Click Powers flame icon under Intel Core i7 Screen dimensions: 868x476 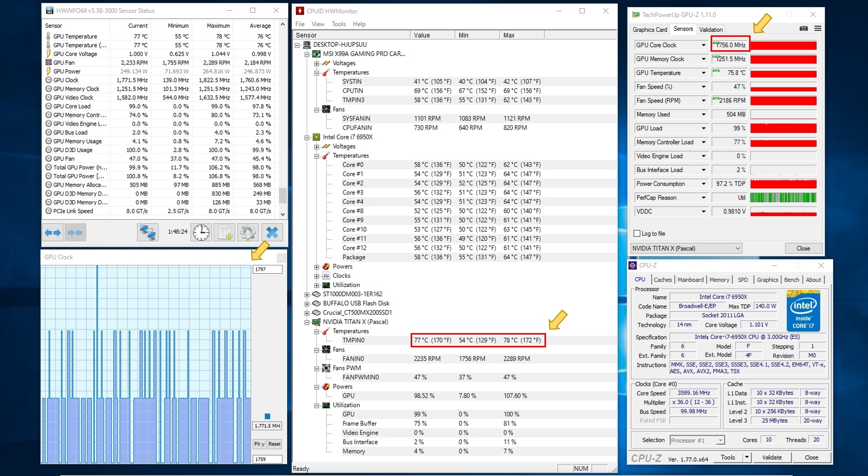[326, 266]
